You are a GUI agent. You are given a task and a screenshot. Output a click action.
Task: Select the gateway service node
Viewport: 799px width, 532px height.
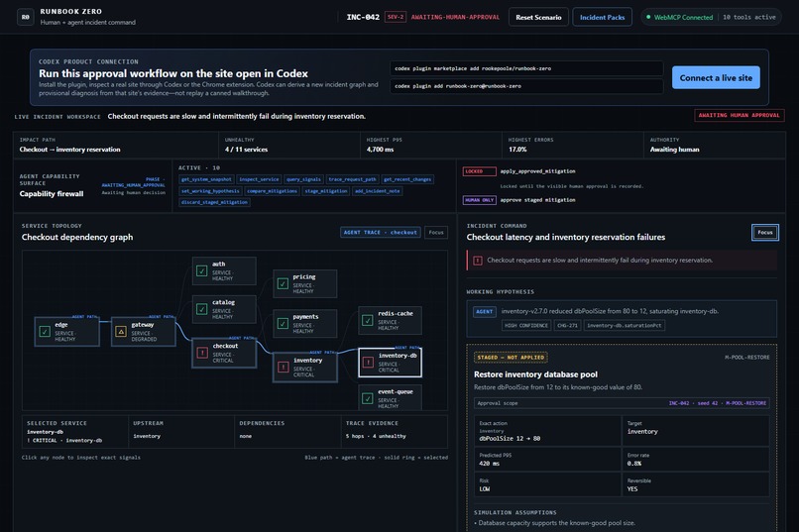pyautogui.click(x=143, y=332)
